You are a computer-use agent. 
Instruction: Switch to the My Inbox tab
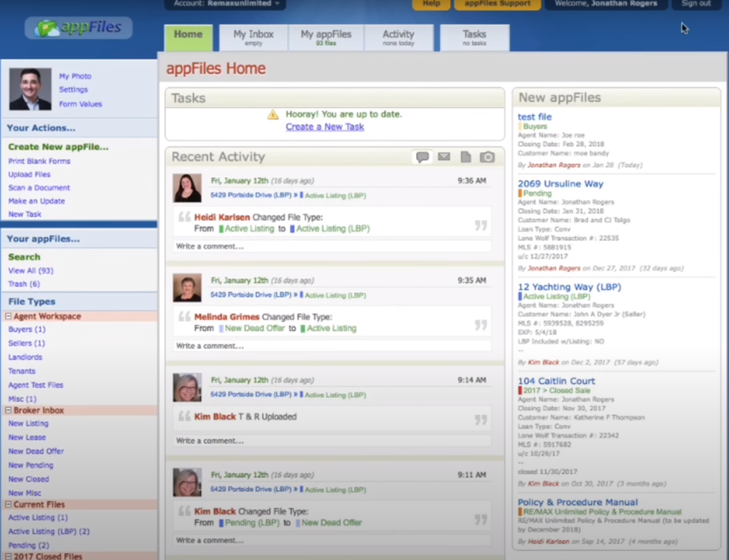point(252,37)
